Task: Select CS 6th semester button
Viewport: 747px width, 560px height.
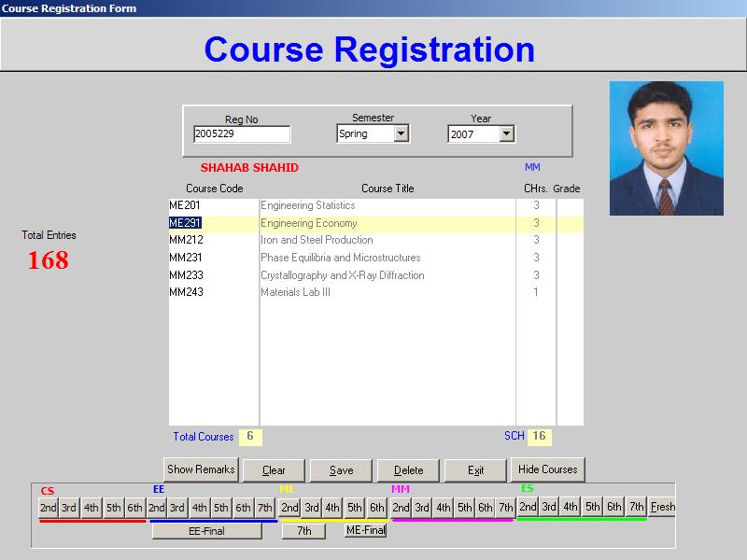Action: coord(134,508)
